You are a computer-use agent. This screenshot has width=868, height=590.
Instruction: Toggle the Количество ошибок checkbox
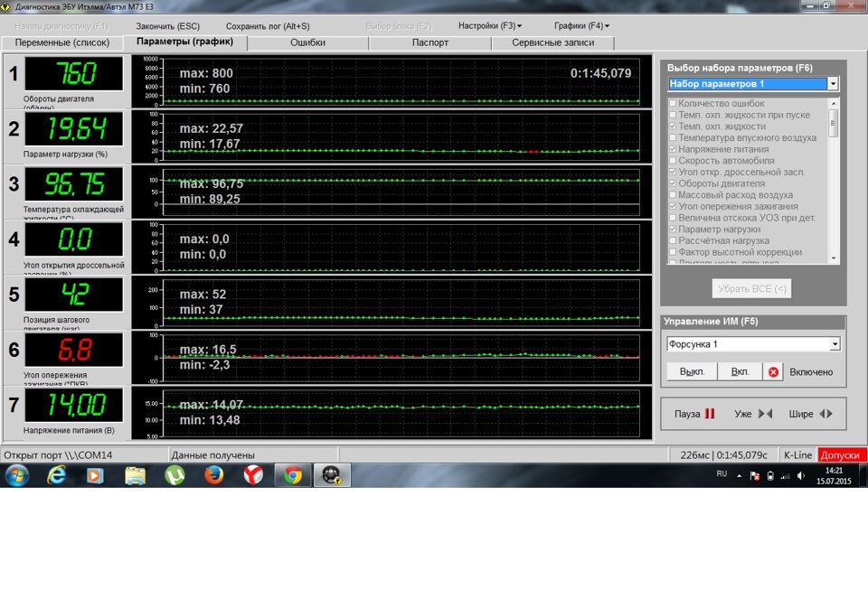click(673, 103)
